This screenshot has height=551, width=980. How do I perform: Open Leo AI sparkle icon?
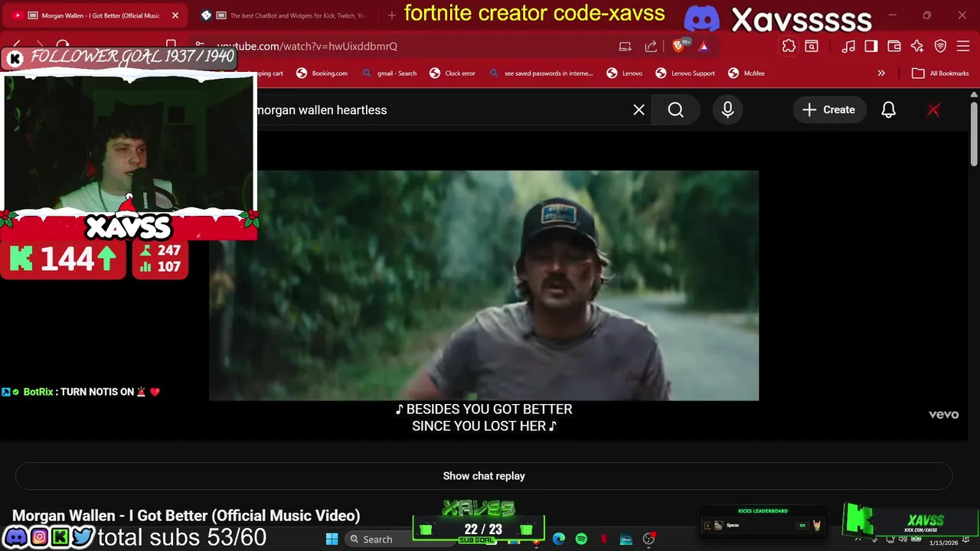tap(917, 46)
